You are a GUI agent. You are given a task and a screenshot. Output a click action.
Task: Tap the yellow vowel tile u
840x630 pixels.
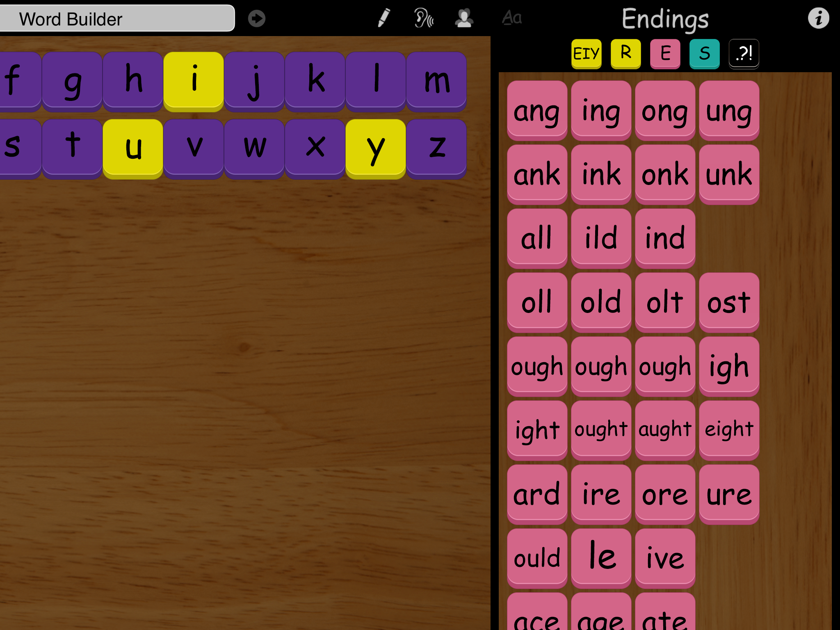click(x=133, y=148)
